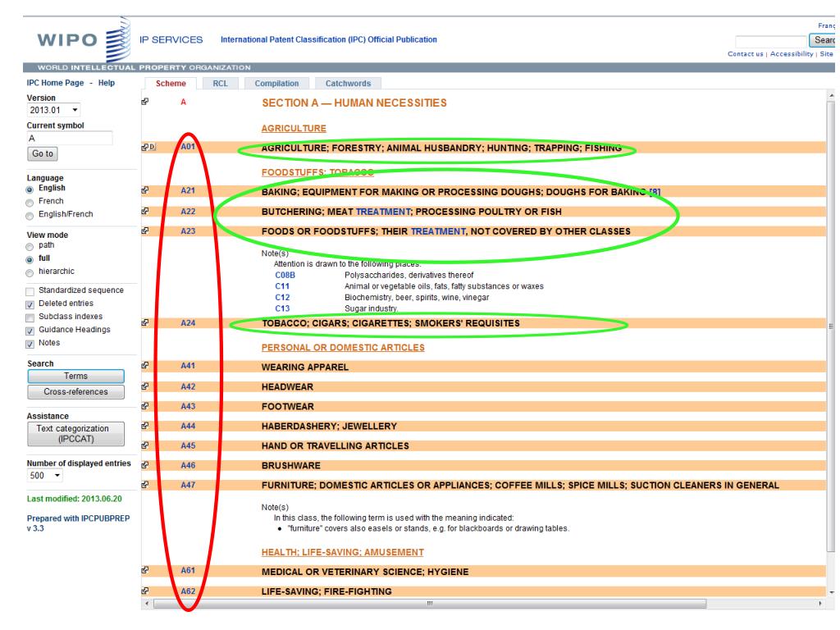Click the top search text field
The height and width of the screenshot is (630, 840).
[771, 41]
